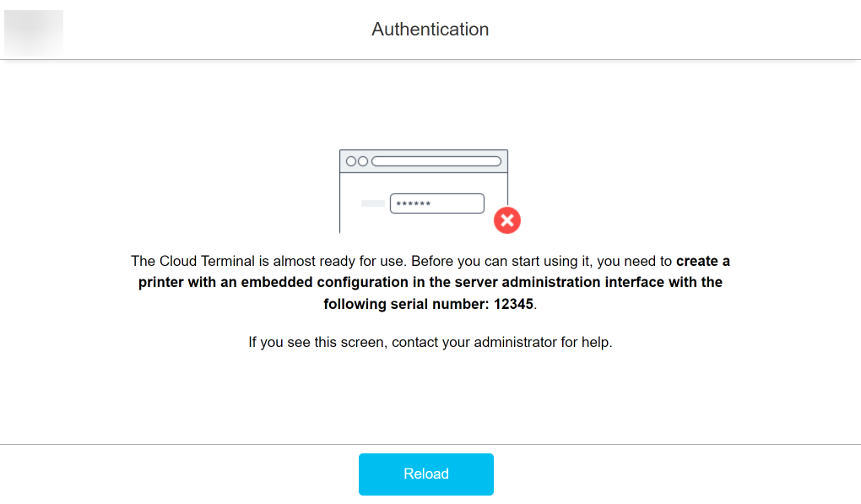Click the second circle in the illustrated window
Viewport: 861px width, 504px height.
pos(363,161)
